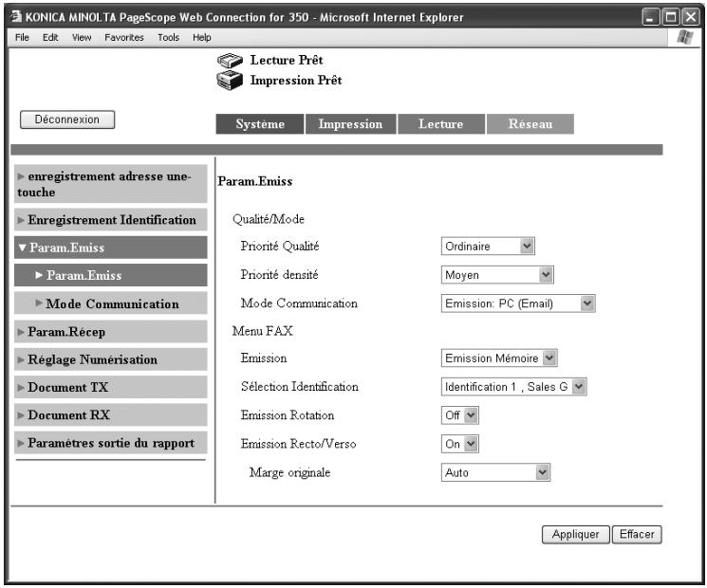This screenshot has width=707, height=588.
Task: Open the Mode Communication dropdown showing Emission: PC (Email)
Action: [518, 303]
